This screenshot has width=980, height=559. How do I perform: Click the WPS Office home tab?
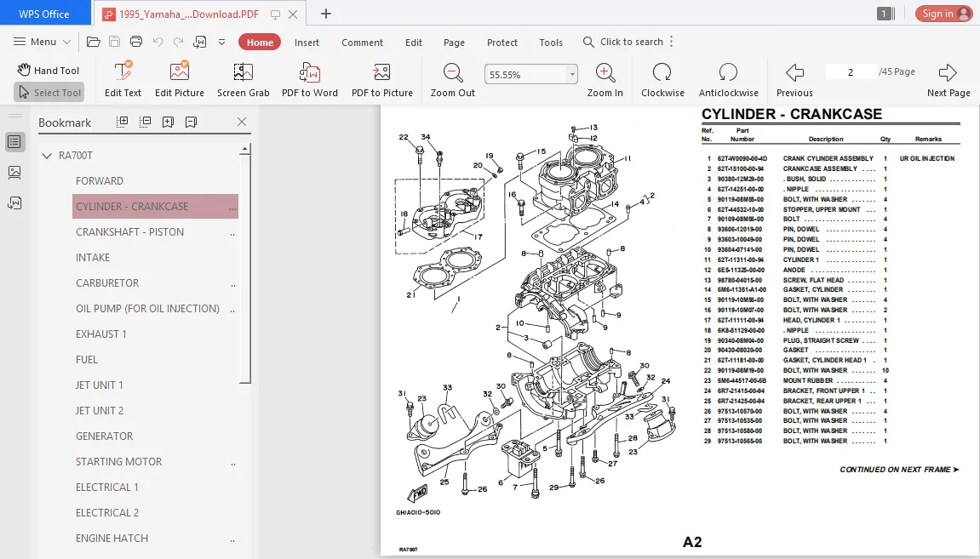pos(46,14)
